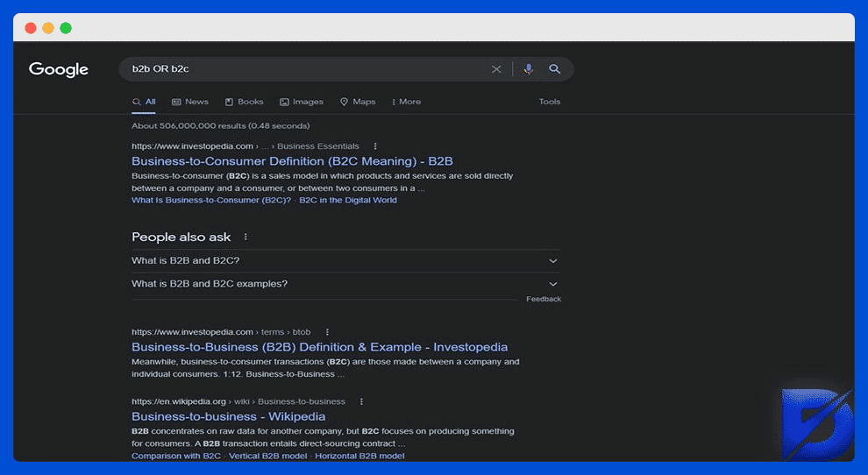Image resolution: width=868 pixels, height=475 pixels.
Task: Click the yellow window minimize button
Action: [48, 28]
